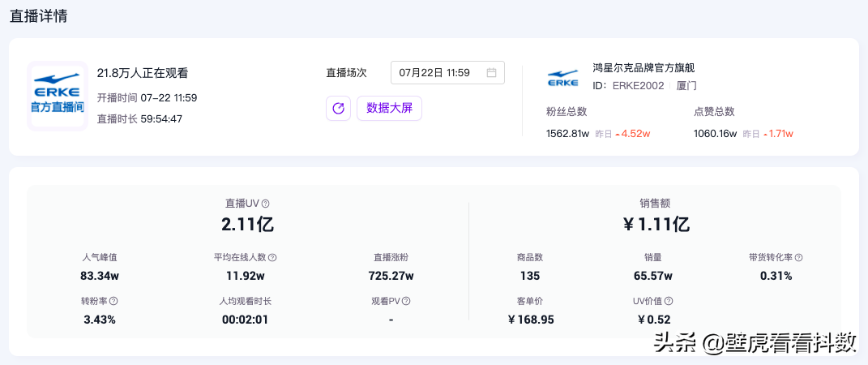This screenshot has width=868, height=365.
Task: Click 开播时间 07-22 11:59 line
Action: [x=147, y=98]
